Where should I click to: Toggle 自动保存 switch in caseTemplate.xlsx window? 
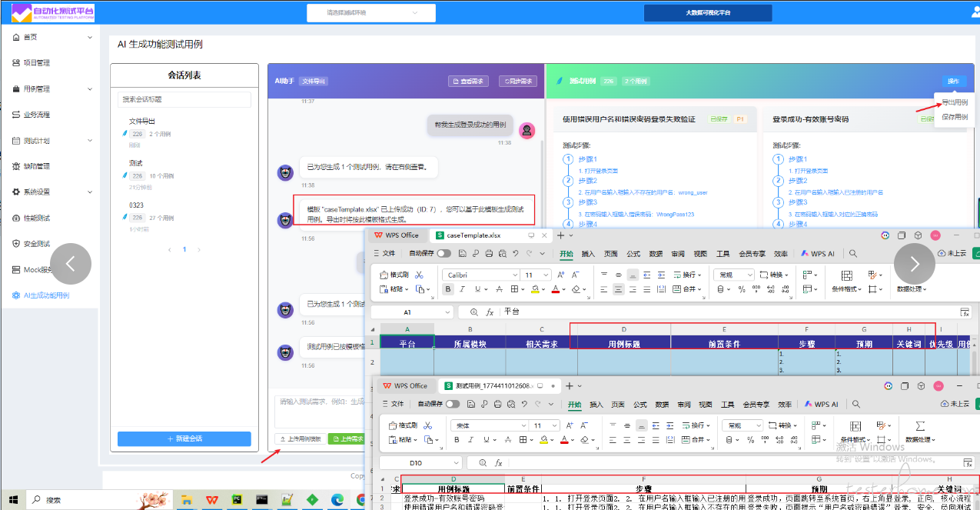click(444, 253)
